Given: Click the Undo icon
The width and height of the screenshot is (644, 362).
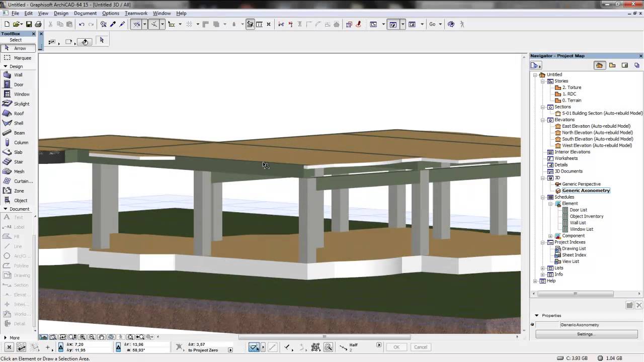Looking at the screenshot, I should pos(82,24).
